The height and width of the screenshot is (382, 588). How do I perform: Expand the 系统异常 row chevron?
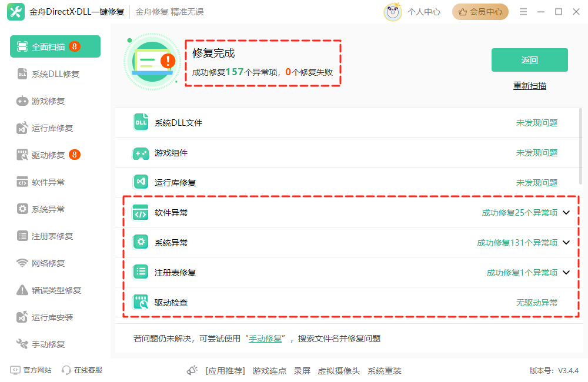point(566,243)
